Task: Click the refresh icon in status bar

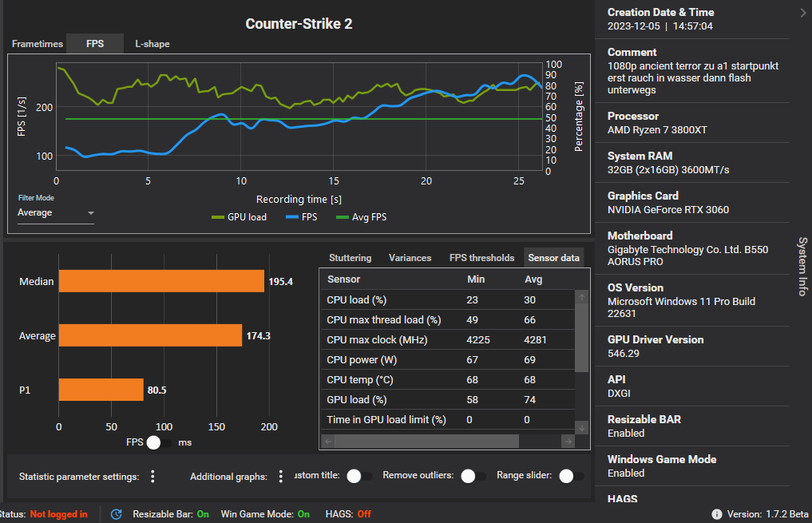Action: [x=117, y=514]
